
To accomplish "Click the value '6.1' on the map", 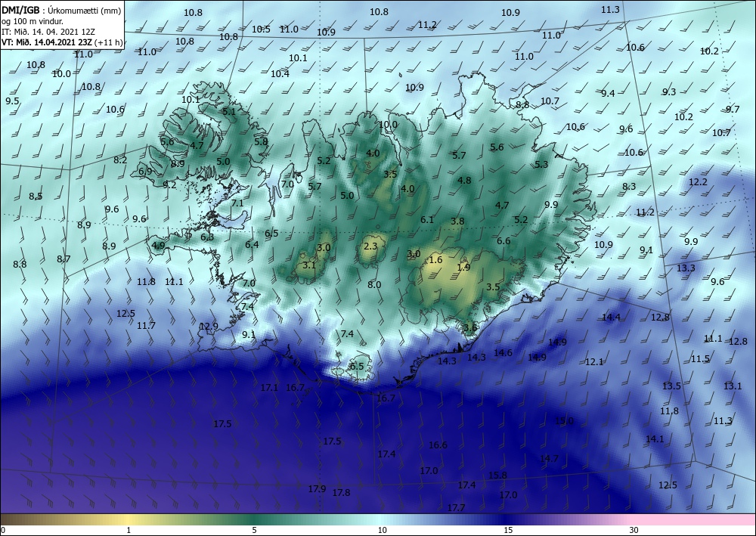I will click(x=427, y=220).
